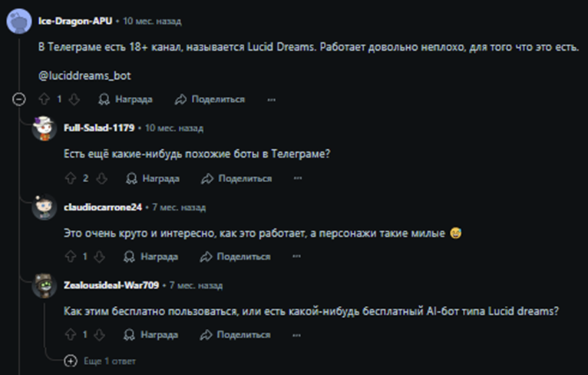The width and height of the screenshot is (588, 375).
Task: Open Zealousideal-War709 username link
Action: 111,285
